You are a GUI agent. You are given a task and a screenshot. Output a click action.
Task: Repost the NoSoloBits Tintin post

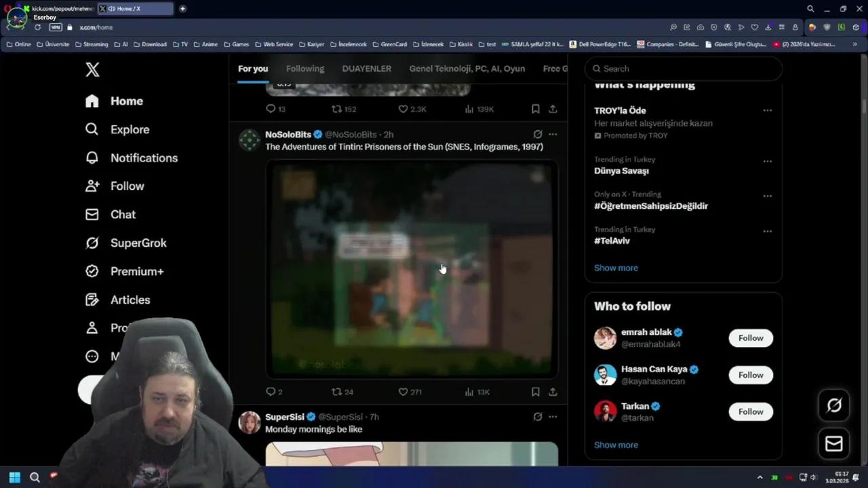[342, 392]
